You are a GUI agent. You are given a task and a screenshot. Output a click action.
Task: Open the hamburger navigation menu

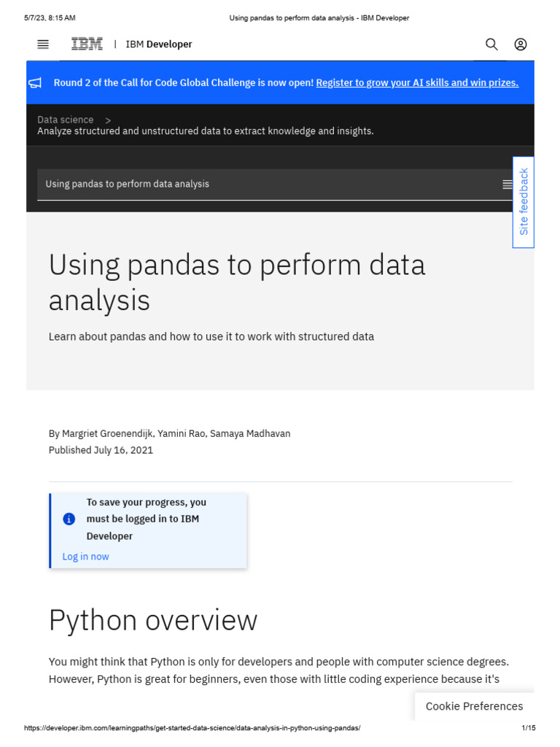pyautogui.click(x=43, y=44)
